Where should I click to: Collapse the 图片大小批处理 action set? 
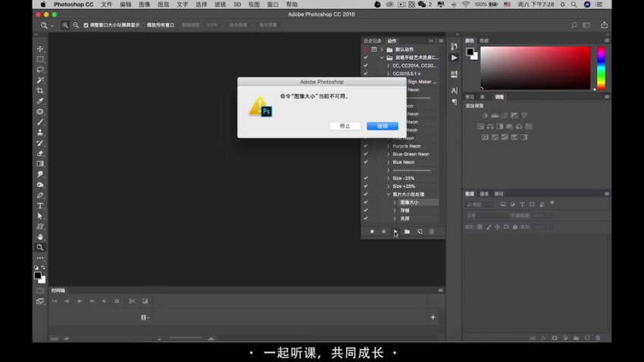coord(388,195)
